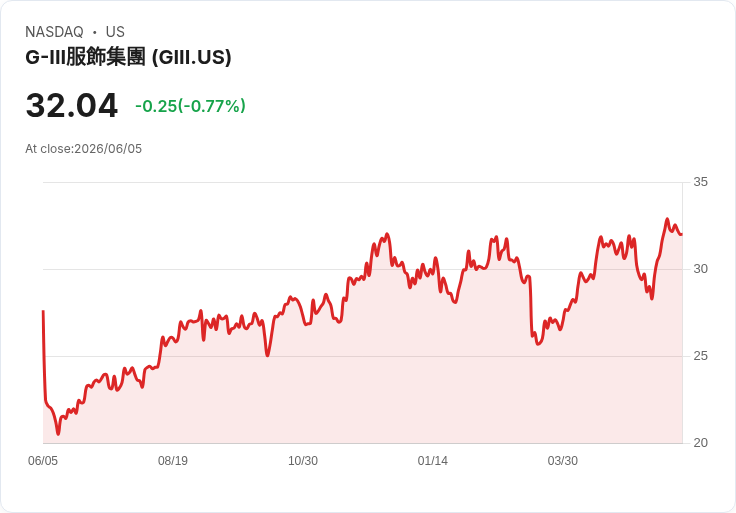Click the 01/14 date label on x-axis

tap(433, 460)
